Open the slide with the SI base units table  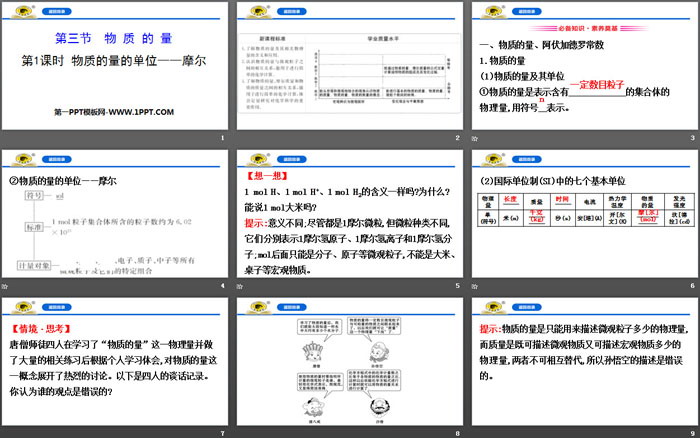point(583,220)
